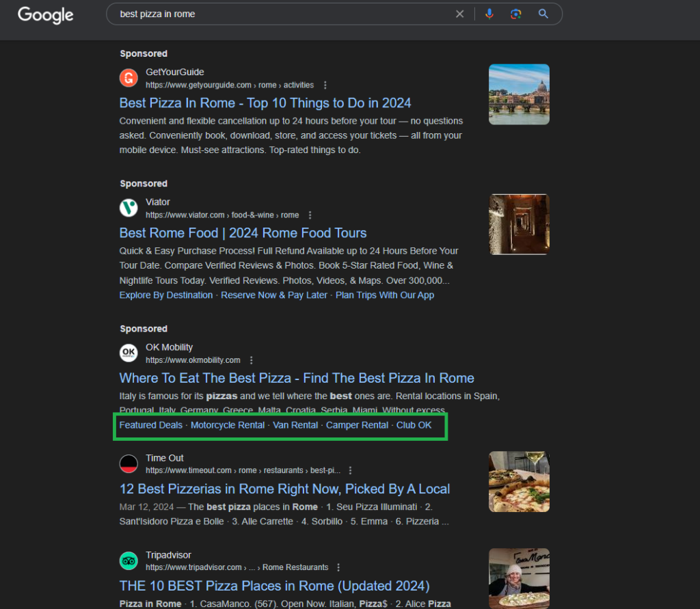
Task: Click the Time Out site icon
Action: click(x=129, y=463)
